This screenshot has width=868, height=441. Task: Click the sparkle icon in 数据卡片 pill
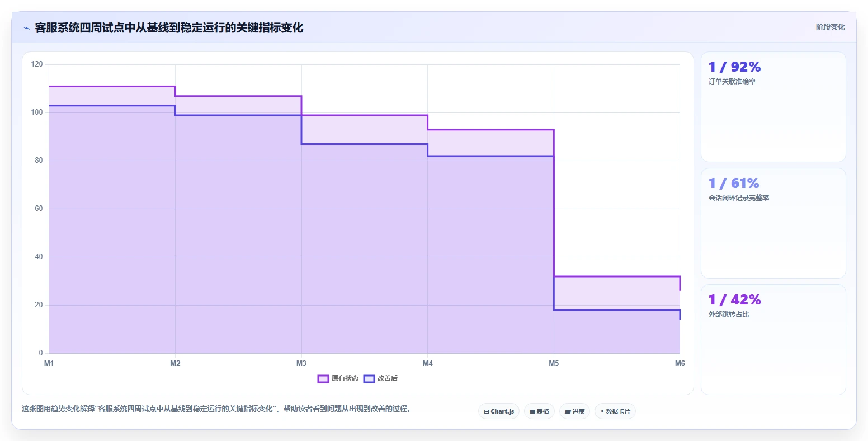coord(602,411)
